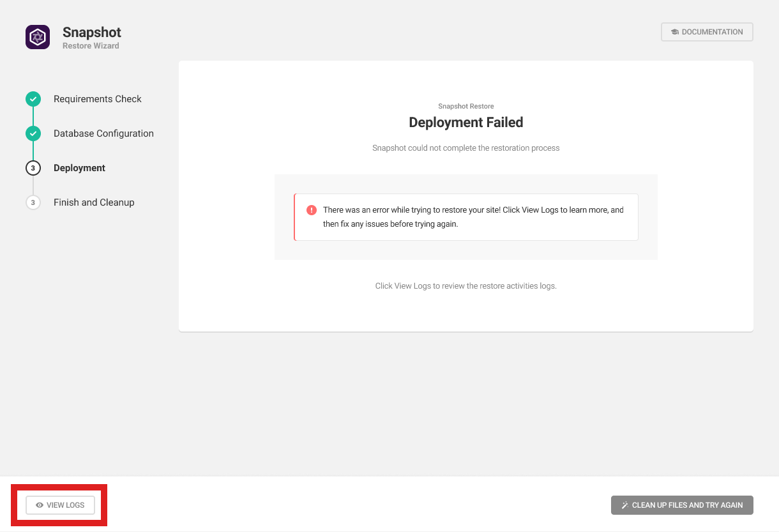Click the step circle beside Finish and Cleanup

coord(33,202)
